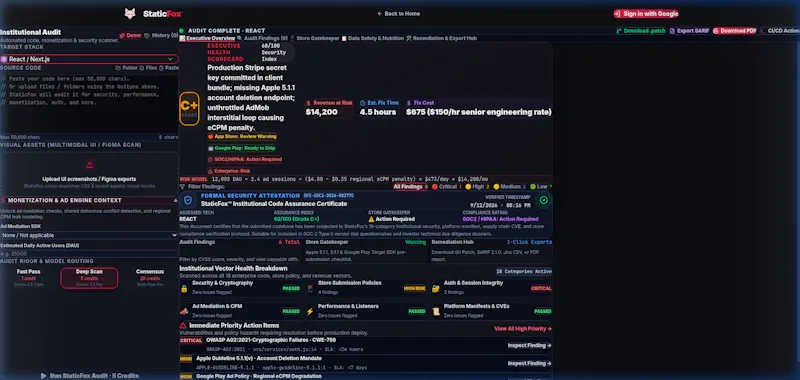Sign in with Google
The image size is (800, 380).
[x=646, y=14]
